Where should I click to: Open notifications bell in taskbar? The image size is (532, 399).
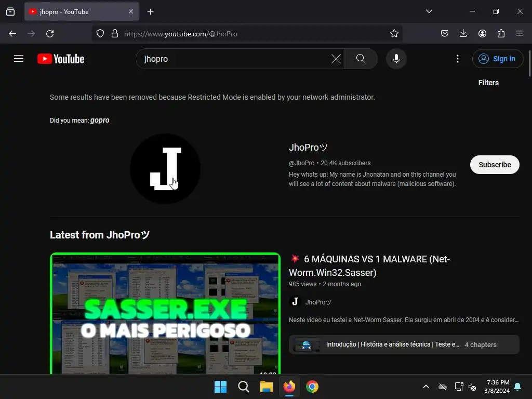[518, 387]
